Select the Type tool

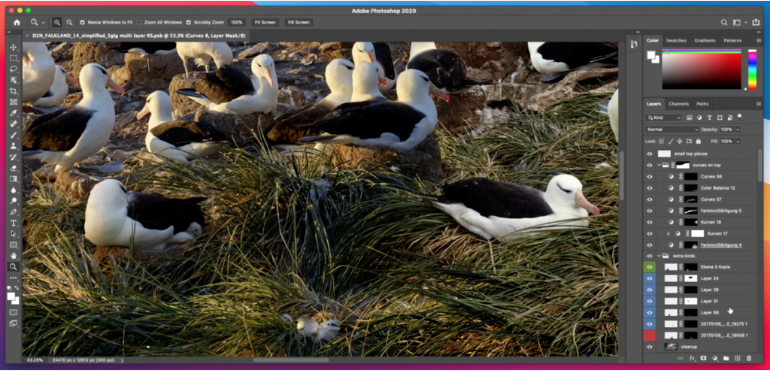pos(13,223)
